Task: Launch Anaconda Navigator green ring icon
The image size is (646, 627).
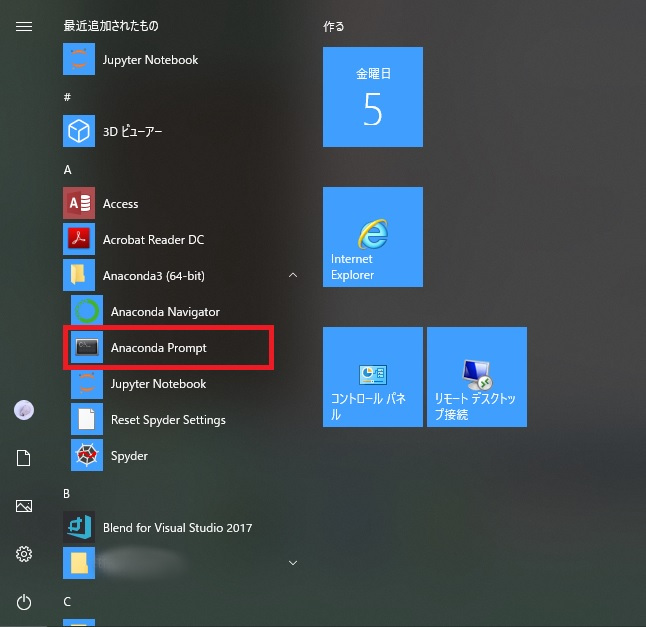Action: pyautogui.click(x=87, y=311)
